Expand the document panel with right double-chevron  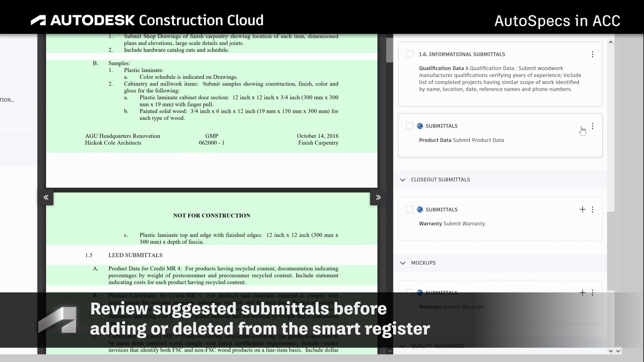pos(378,197)
